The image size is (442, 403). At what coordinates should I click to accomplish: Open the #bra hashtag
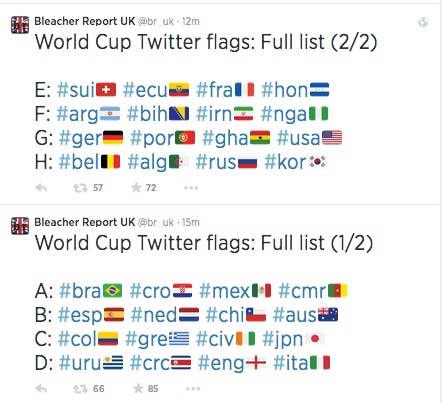[x=80, y=291]
